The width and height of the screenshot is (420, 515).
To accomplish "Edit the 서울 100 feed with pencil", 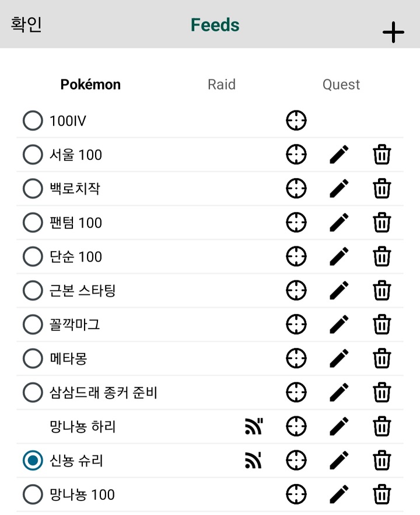I will (x=339, y=155).
